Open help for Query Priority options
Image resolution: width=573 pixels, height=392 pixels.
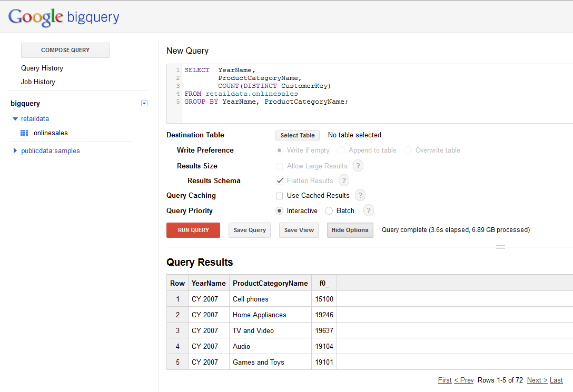368,210
